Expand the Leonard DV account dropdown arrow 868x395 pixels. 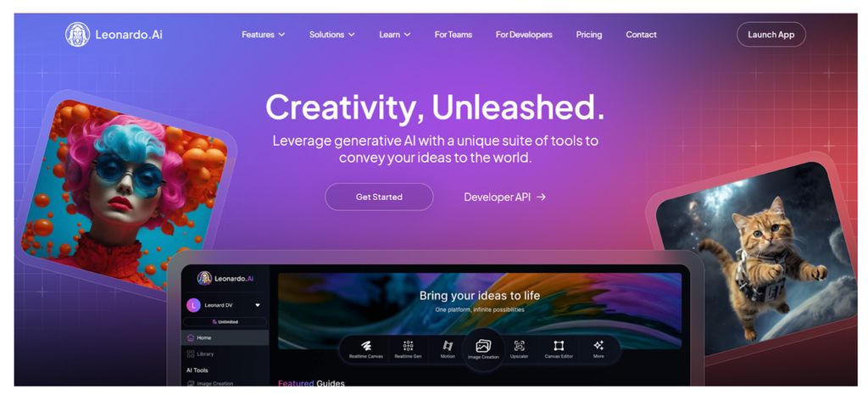click(258, 305)
